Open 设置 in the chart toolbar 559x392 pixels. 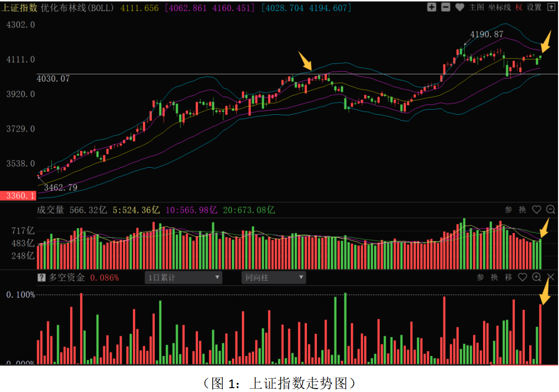[x=534, y=7]
